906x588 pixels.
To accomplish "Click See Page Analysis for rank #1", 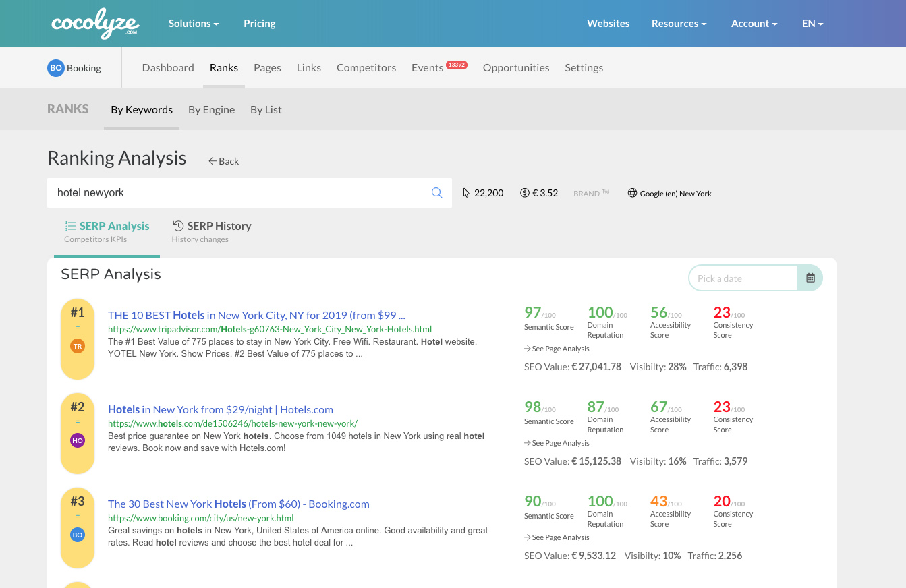I will [557, 349].
